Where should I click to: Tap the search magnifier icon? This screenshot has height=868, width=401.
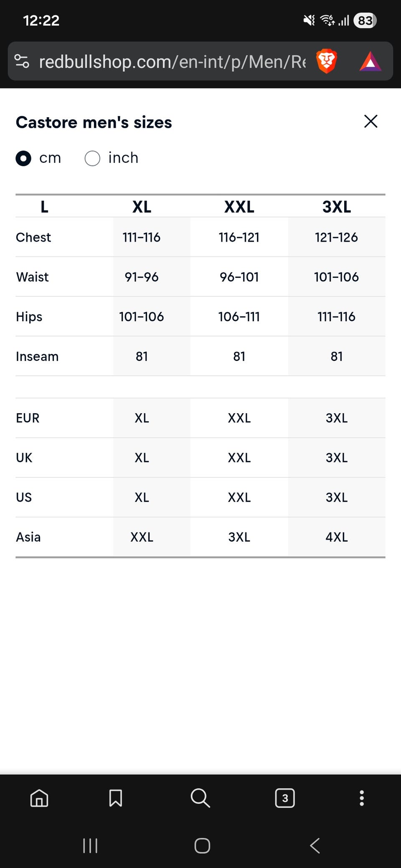tap(200, 798)
